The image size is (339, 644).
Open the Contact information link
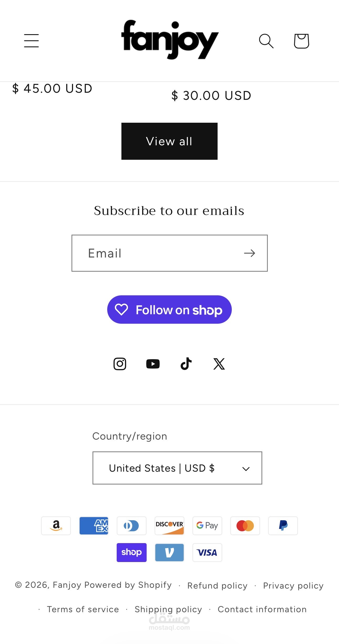262,609
